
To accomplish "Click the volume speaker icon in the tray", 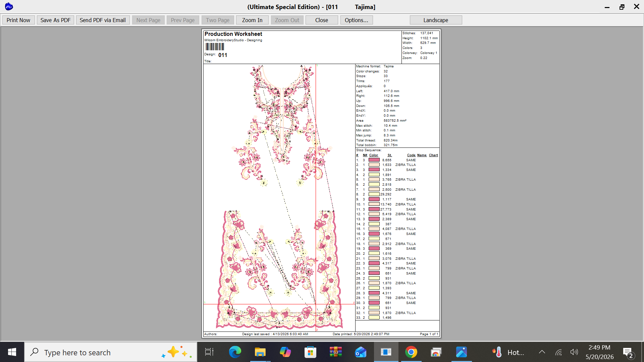I will tap(574, 352).
